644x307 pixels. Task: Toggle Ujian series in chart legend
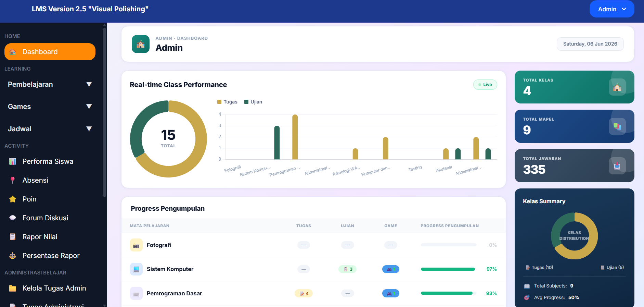253,102
